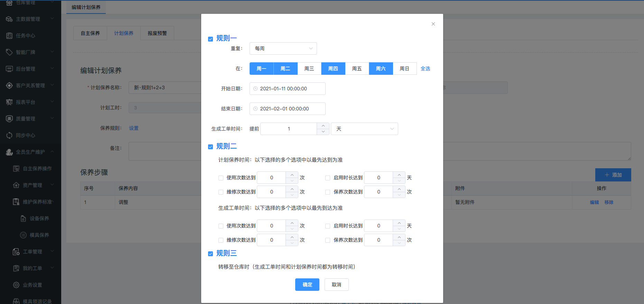Open the 重复 每周 dropdown

[283, 48]
